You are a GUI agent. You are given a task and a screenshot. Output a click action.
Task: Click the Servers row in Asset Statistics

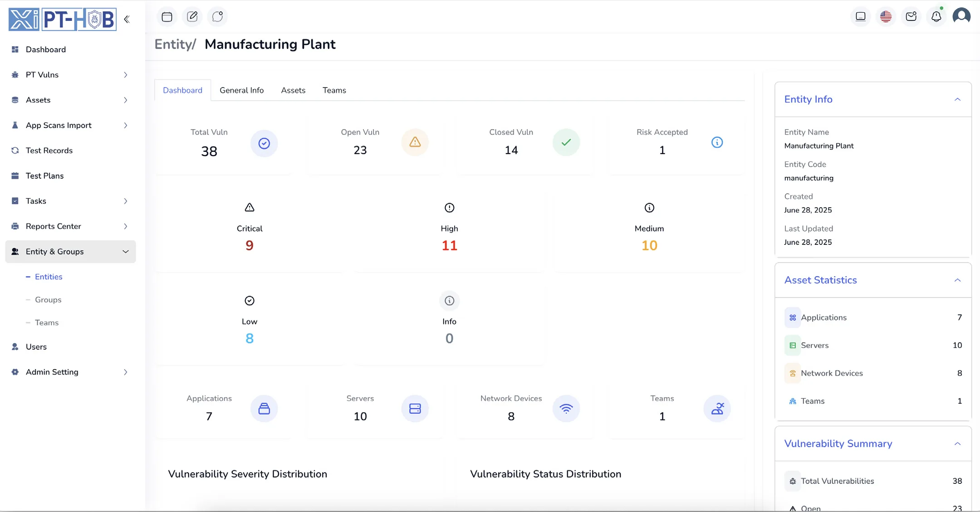873,346
